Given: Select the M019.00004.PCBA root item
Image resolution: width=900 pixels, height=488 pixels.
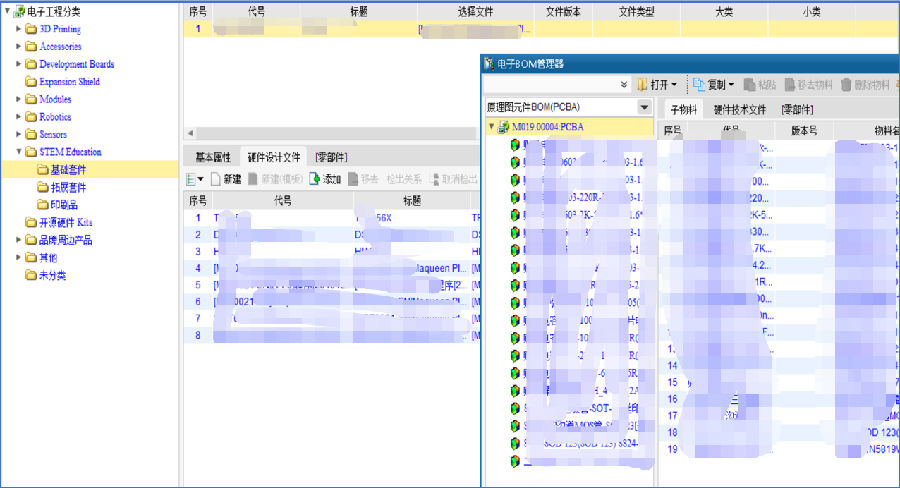Looking at the screenshot, I should point(546,127).
